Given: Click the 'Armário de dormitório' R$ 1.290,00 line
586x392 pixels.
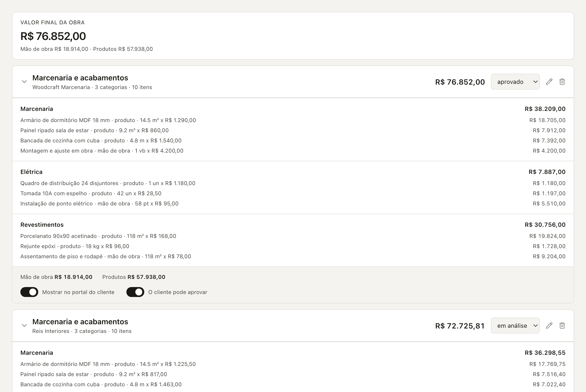Looking at the screenshot, I should coord(293,120).
